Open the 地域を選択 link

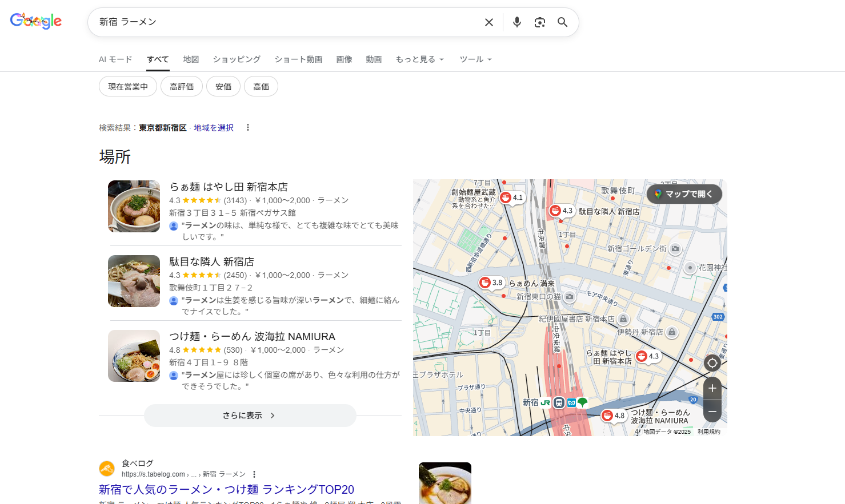pyautogui.click(x=214, y=128)
